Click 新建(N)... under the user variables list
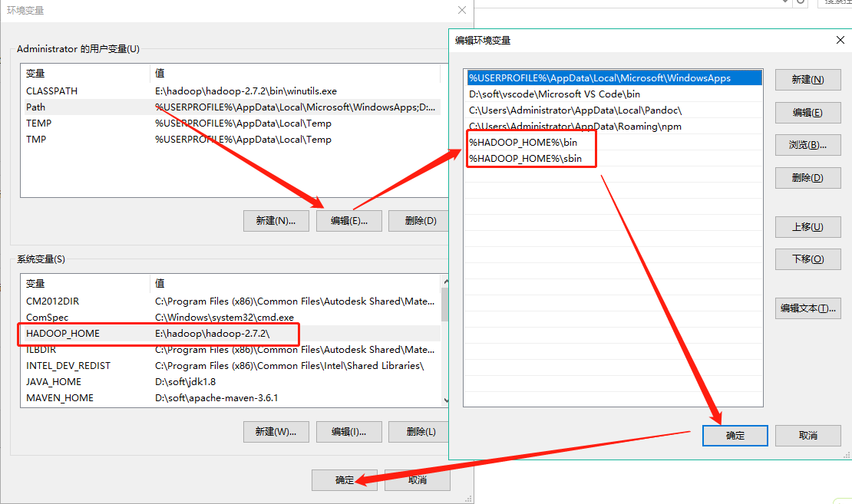The image size is (852, 504). point(276,221)
